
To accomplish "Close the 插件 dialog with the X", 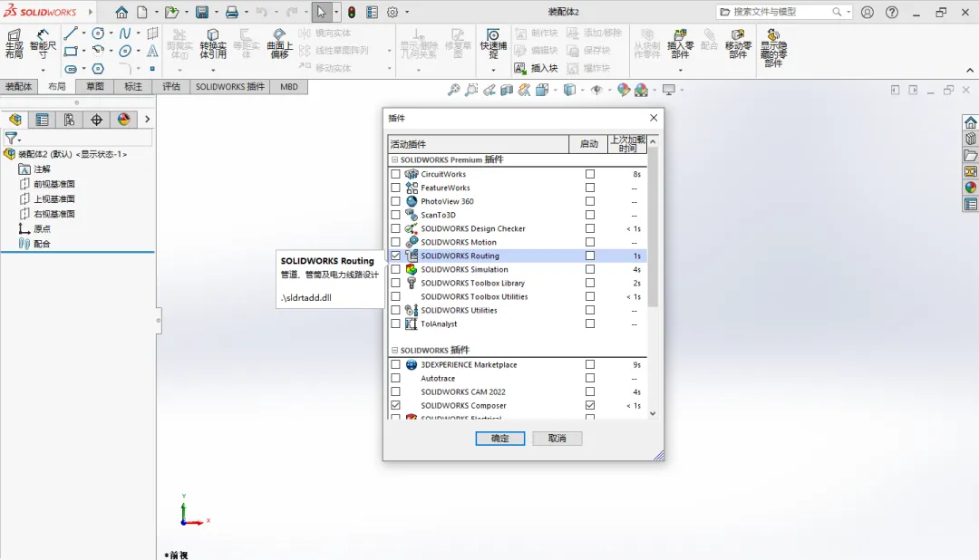I will [653, 118].
